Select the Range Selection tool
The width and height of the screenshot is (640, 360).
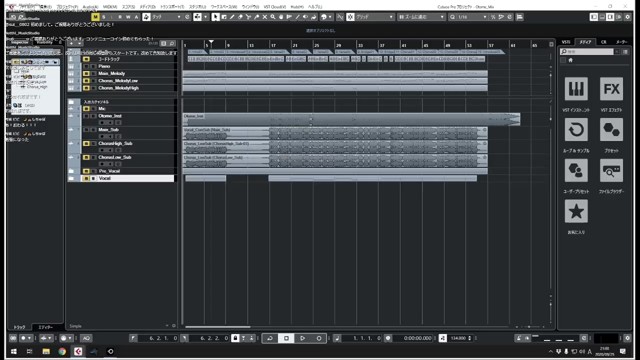pyautogui.click(x=224, y=17)
